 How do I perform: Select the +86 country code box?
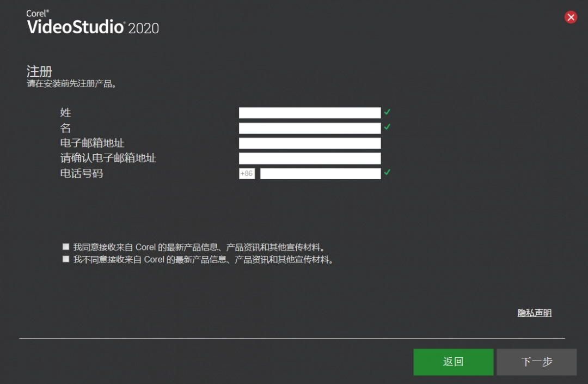(247, 174)
